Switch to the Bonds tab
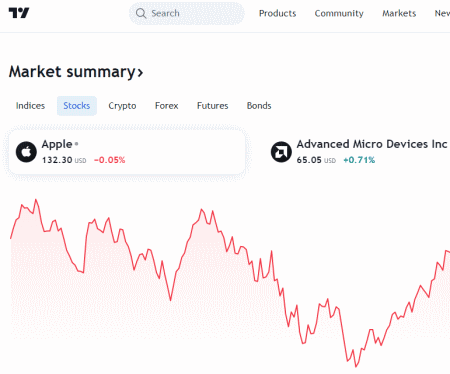Screen dimensions: 450x374 [259, 106]
